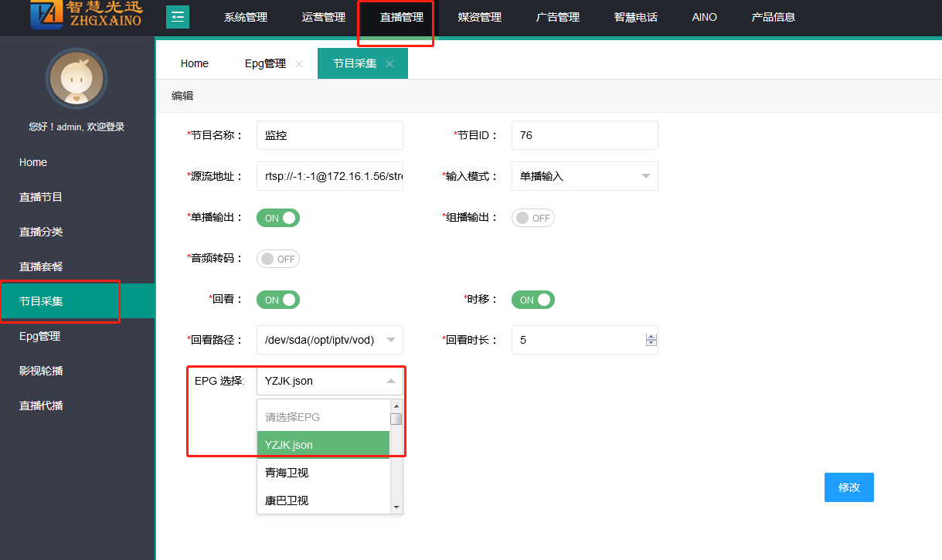Open the 输入模式 dropdown
The height and width of the screenshot is (560, 942).
point(584,176)
